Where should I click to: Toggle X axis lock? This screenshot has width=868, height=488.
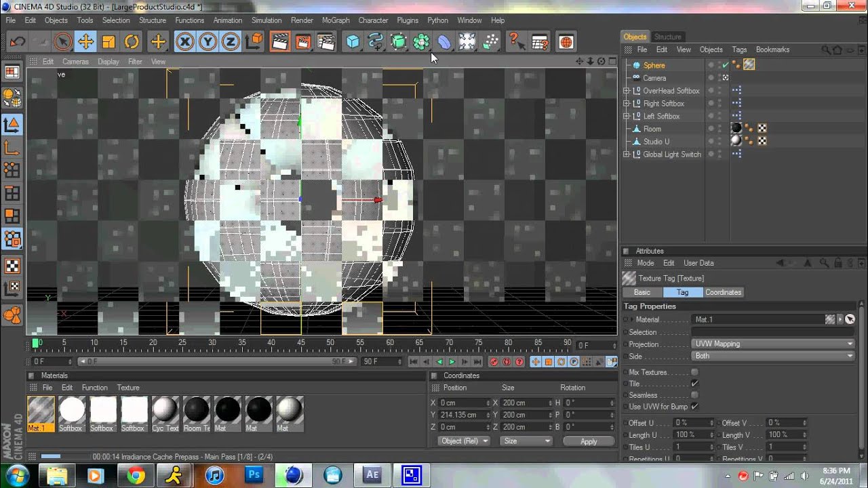[x=184, y=42]
